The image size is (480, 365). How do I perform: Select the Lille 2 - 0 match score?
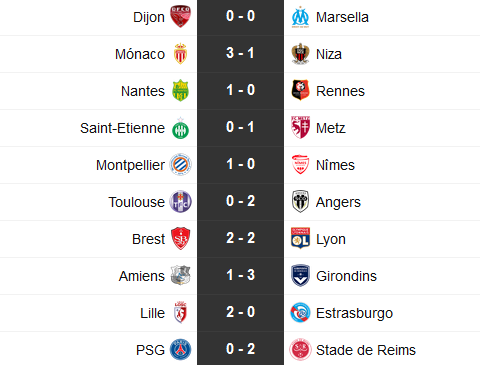pos(240,312)
